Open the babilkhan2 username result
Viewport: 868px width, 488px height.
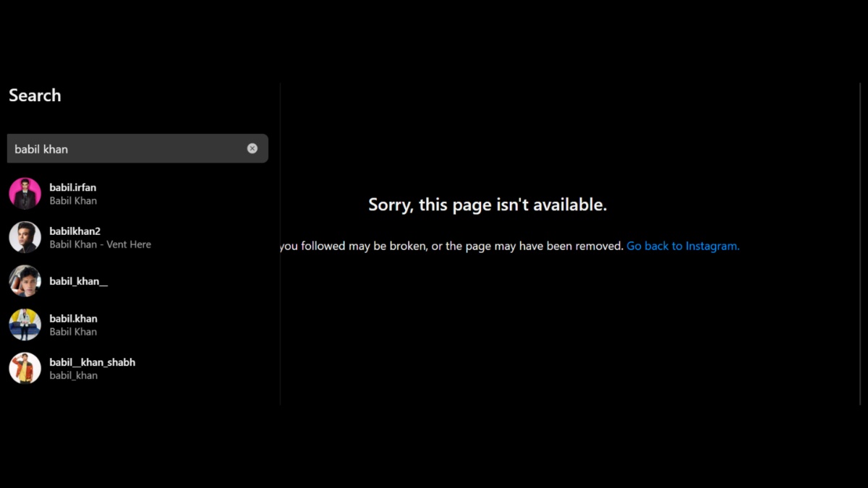coord(75,231)
